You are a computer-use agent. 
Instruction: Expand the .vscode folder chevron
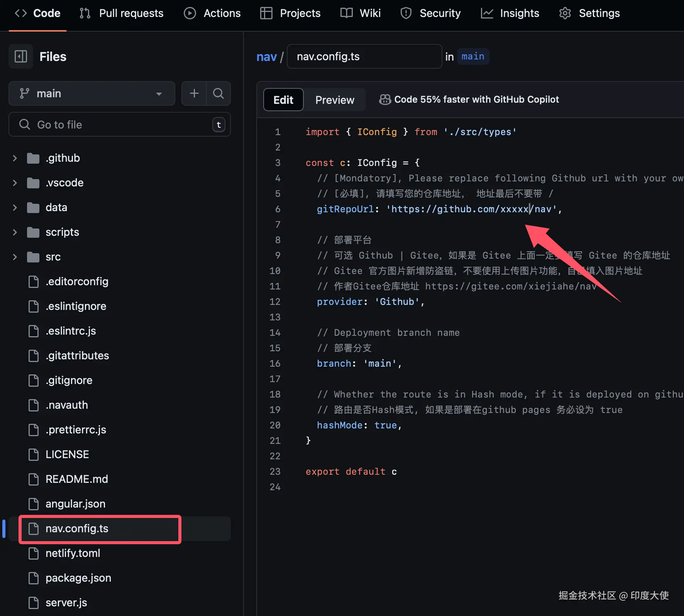coord(15,183)
